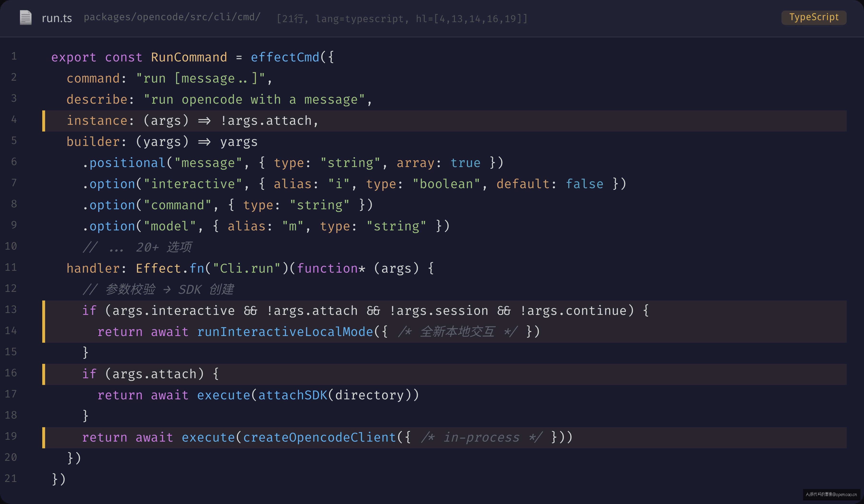Click the 'instance' property on line 4
Image resolution: width=864 pixels, height=504 pixels.
click(97, 121)
